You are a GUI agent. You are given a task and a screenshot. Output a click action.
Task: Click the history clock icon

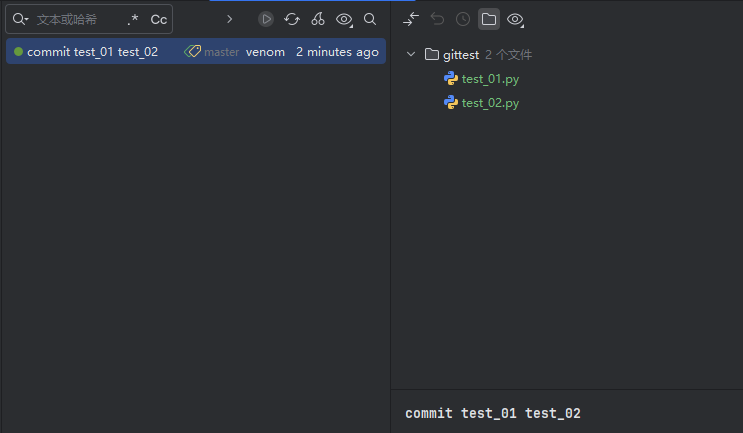(x=463, y=19)
